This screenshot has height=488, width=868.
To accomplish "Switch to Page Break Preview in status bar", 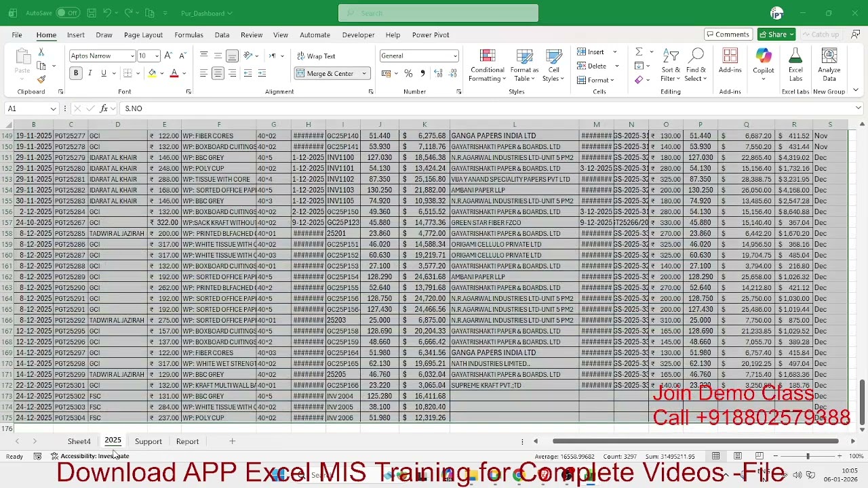I will coord(759,456).
